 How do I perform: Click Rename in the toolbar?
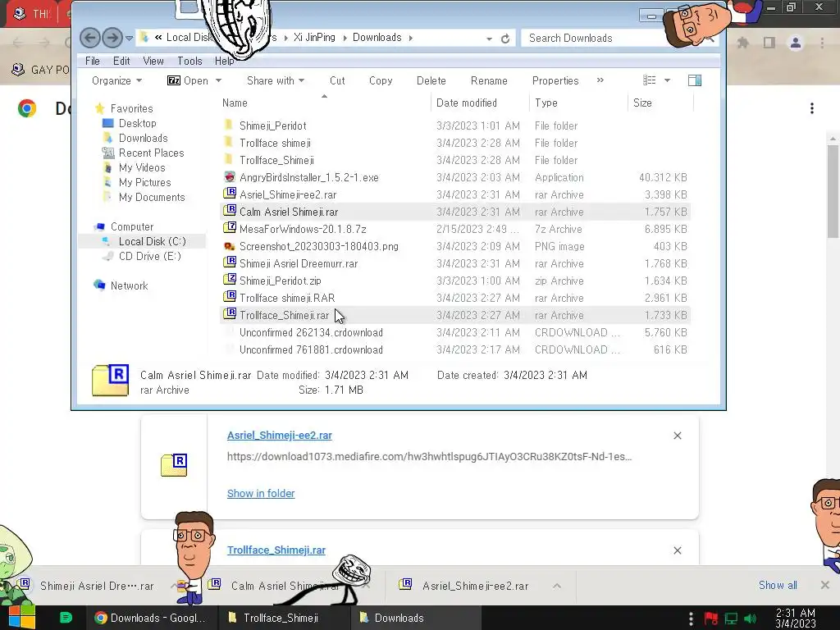pyautogui.click(x=489, y=81)
